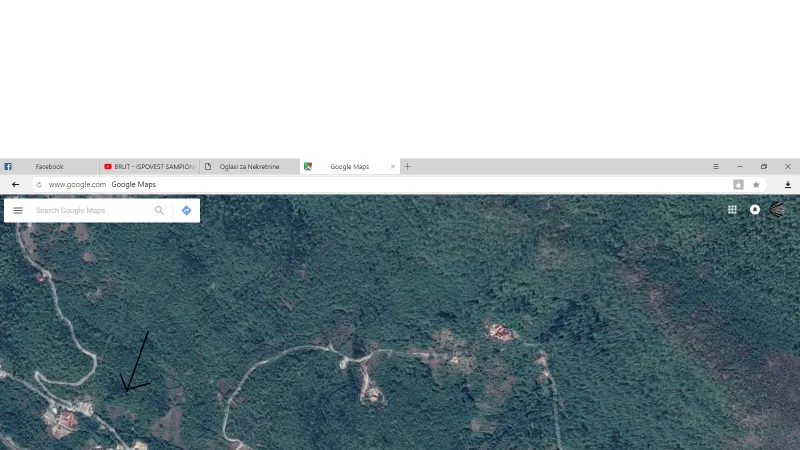The width and height of the screenshot is (800, 450).
Task: Click the site security badge icon in address bar
Action: (738, 185)
